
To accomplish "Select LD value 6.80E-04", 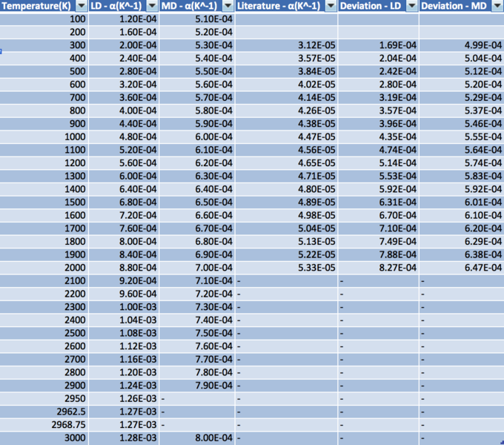I will coord(124,202).
